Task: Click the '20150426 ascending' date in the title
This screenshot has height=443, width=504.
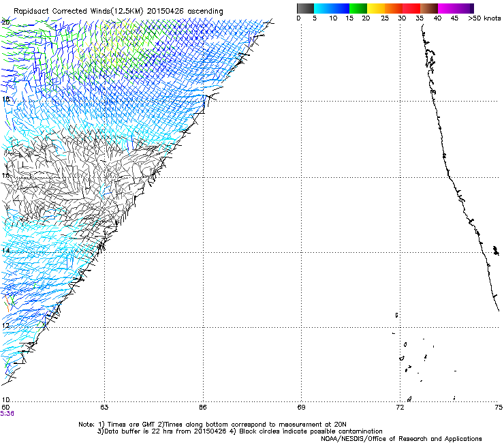Action: click(185, 11)
